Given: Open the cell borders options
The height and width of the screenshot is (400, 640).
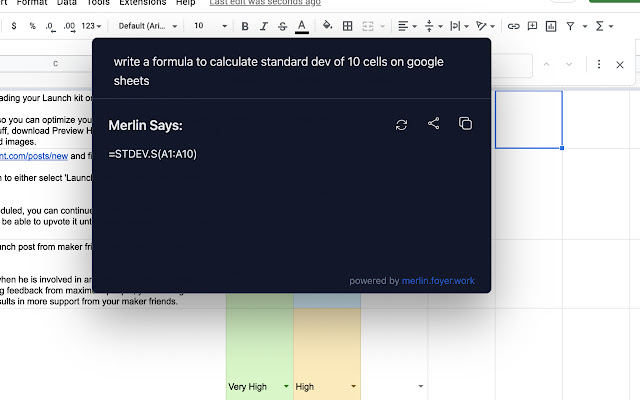Looking at the screenshot, I should tap(347, 26).
